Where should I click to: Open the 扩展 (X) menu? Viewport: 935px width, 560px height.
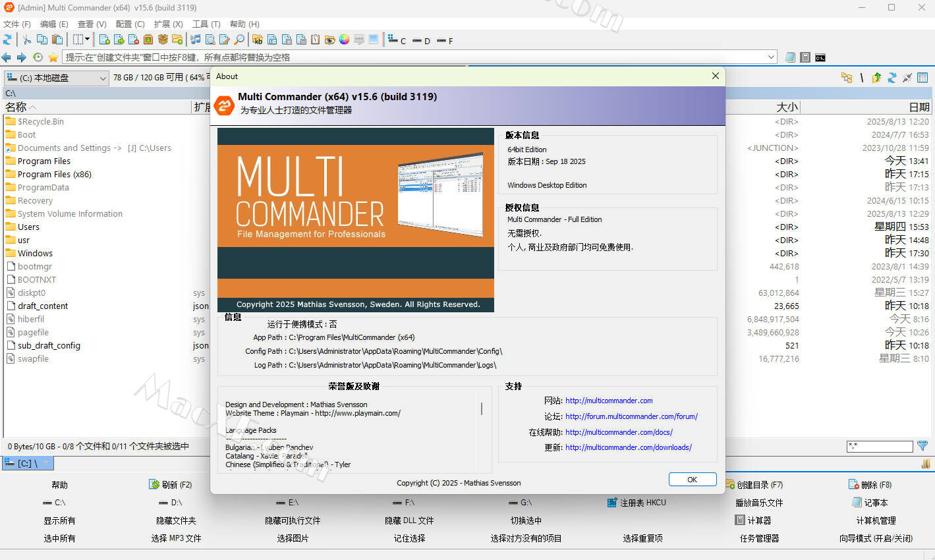(x=168, y=24)
